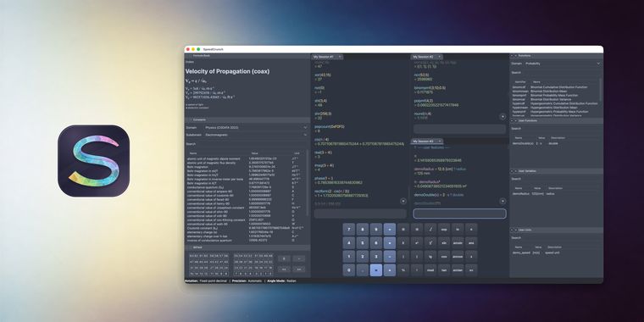Click the highlighted equals keypad key
This screenshot has width=644, height=322.
[375, 270]
